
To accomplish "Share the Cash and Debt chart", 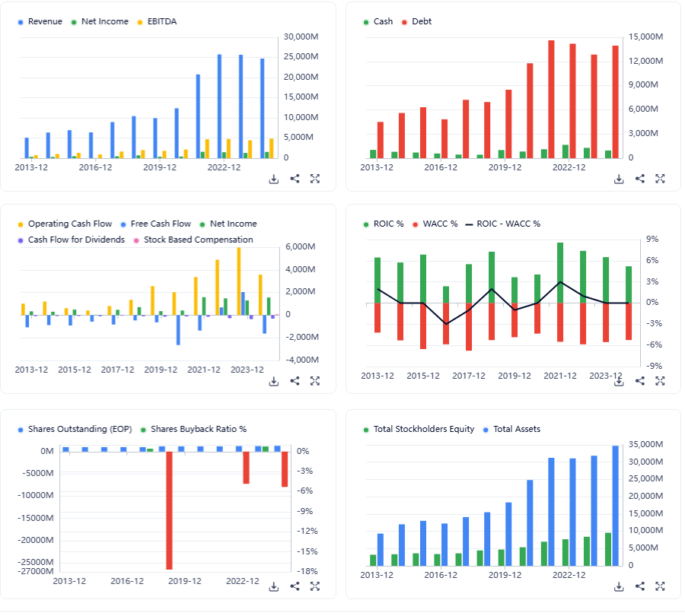I will coord(640,179).
